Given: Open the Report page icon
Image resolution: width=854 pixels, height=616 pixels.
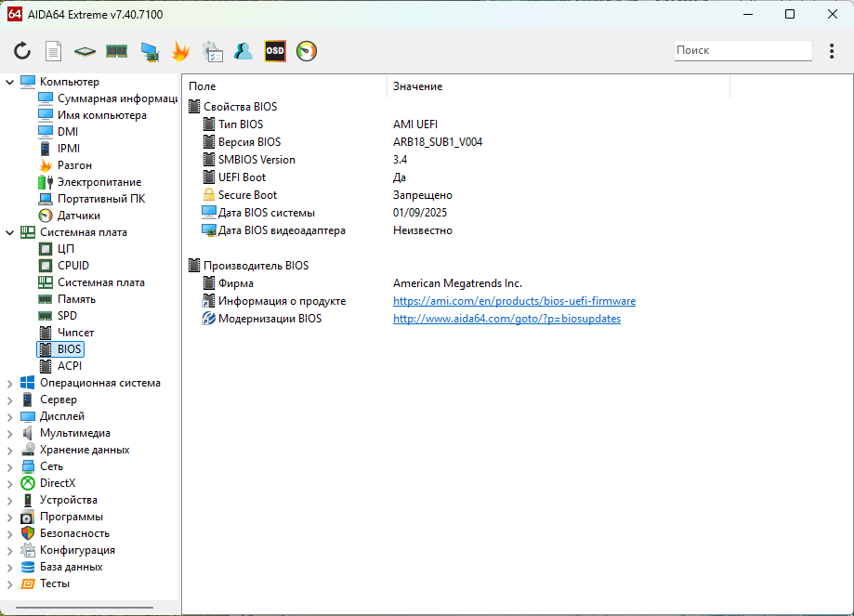Looking at the screenshot, I should click(54, 51).
